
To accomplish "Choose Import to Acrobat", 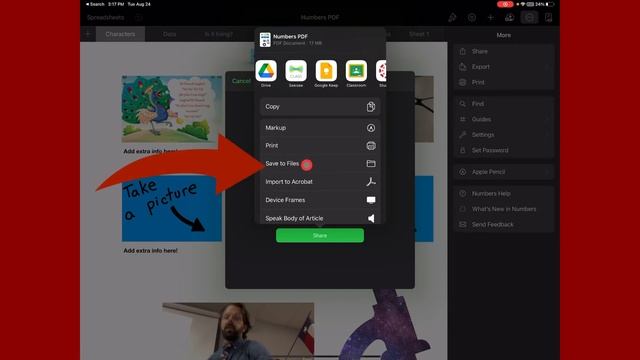I will (x=320, y=182).
